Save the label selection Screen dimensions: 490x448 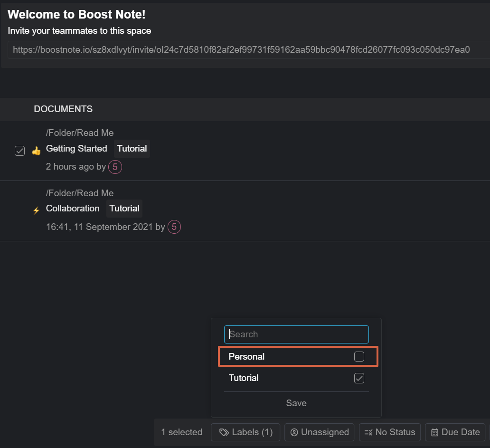[x=296, y=403]
